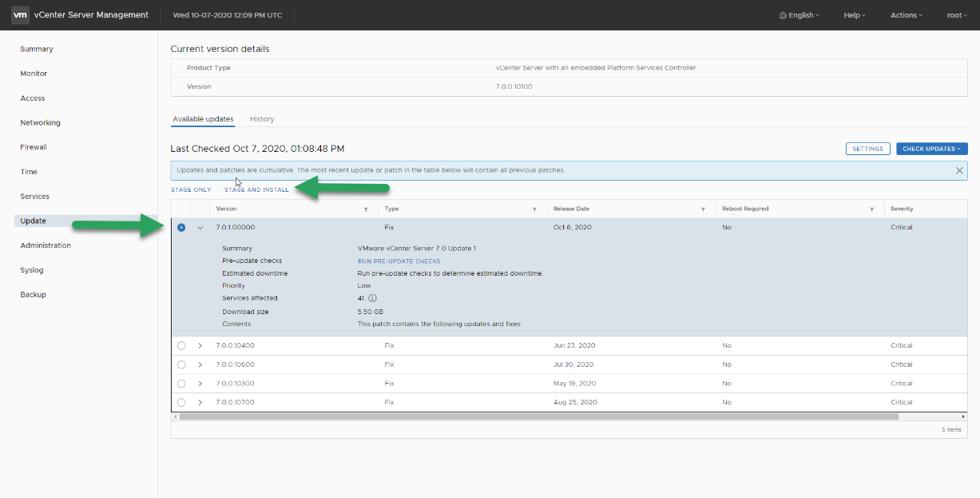Click release date Oct 6, 2020

pos(573,228)
